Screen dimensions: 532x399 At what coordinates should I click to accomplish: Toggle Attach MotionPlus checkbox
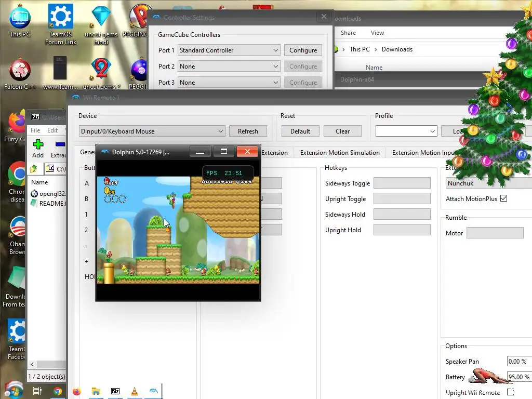click(504, 198)
